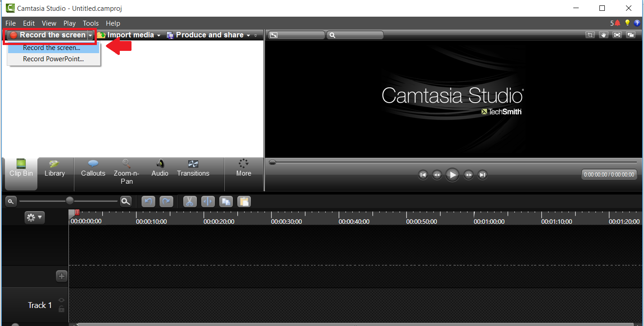644x326 pixels.
Task: Click the rewind playback button
Action: (x=436, y=175)
